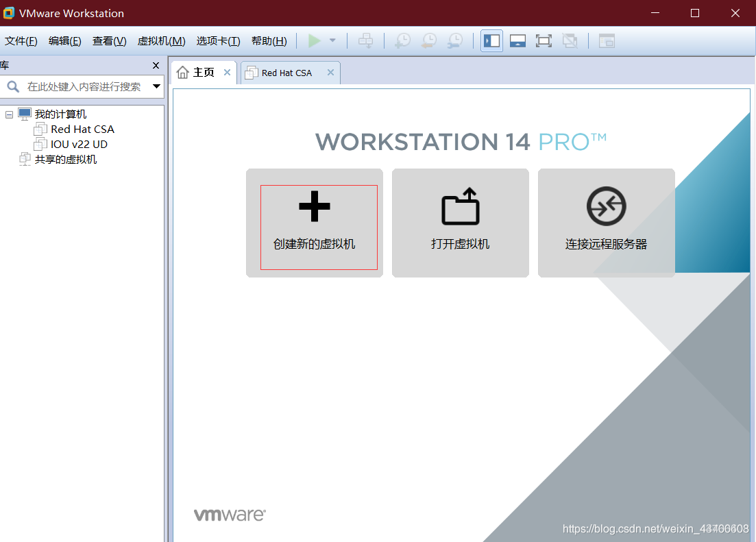Screen dimensions: 756x542
Task: Open the 选项卡(T) menu
Action: (219, 41)
